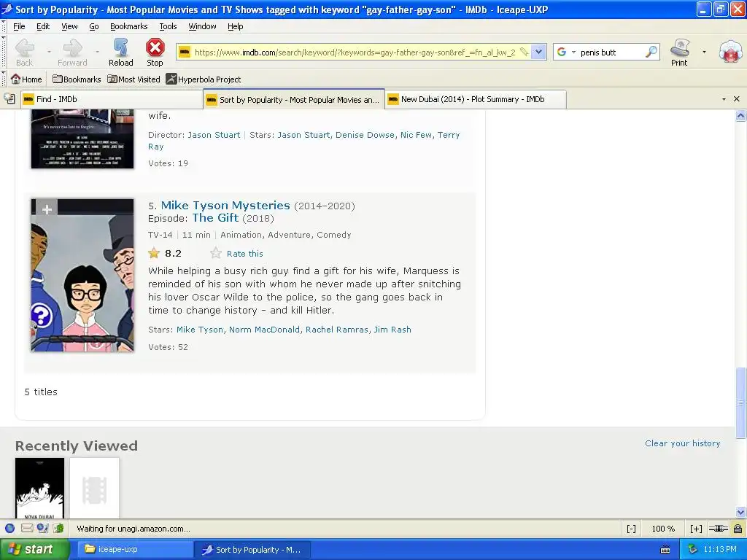The image size is (747, 560).
Task: Click Rate this for Mike Tyson Mysteries
Action: (244, 254)
